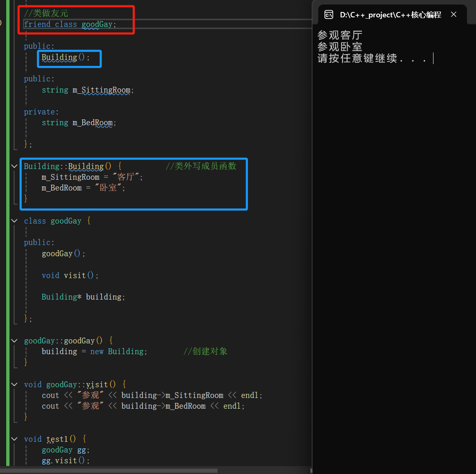Click the console window terminal icon
Screen dimensions: 476x474
(329, 14)
